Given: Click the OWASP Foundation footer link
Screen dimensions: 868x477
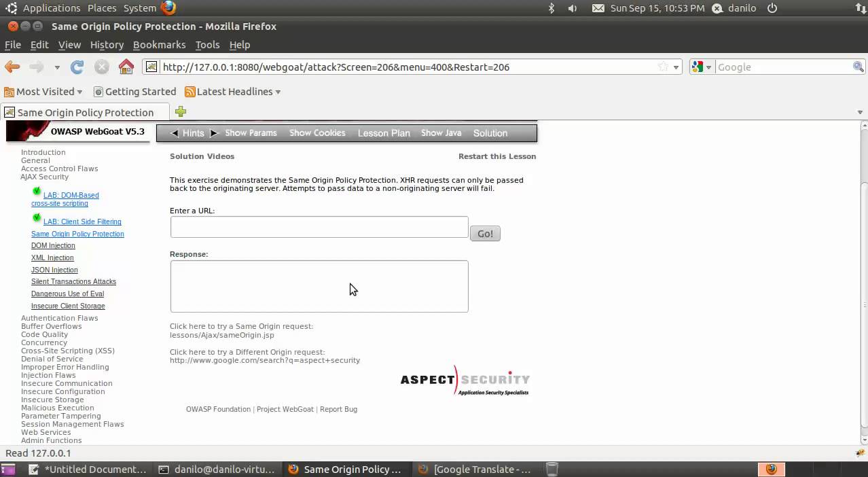Looking at the screenshot, I should coord(218,409).
